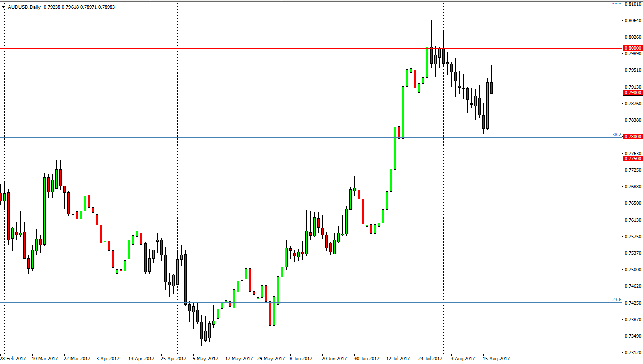This screenshot has width=643, height=364.
Task: Click the 0.73120 value on price axis
Action: (632, 353)
